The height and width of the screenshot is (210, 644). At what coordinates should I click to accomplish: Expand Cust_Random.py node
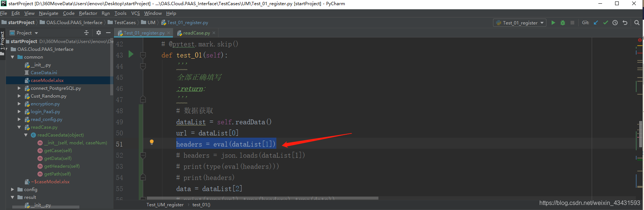pos(19,96)
